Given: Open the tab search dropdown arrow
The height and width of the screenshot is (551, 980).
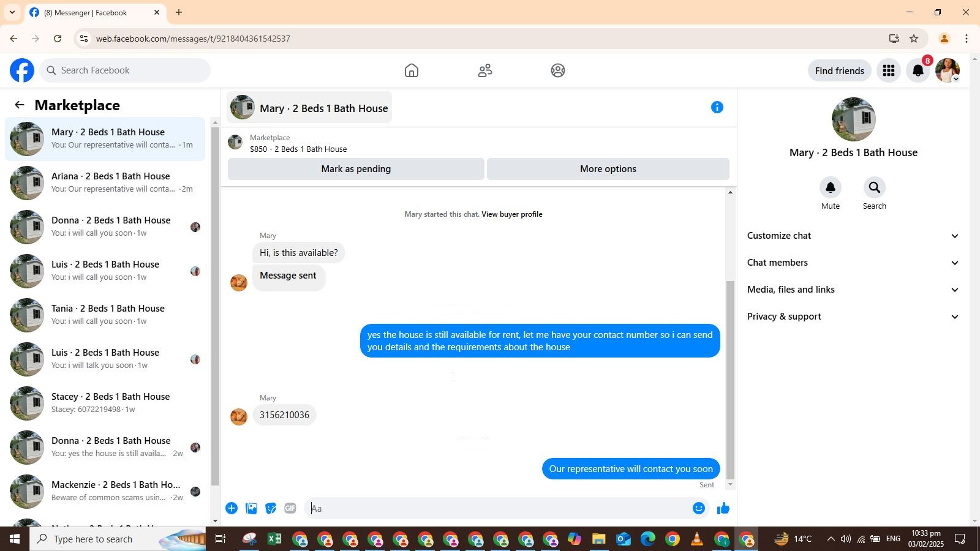Looking at the screenshot, I should [12, 12].
